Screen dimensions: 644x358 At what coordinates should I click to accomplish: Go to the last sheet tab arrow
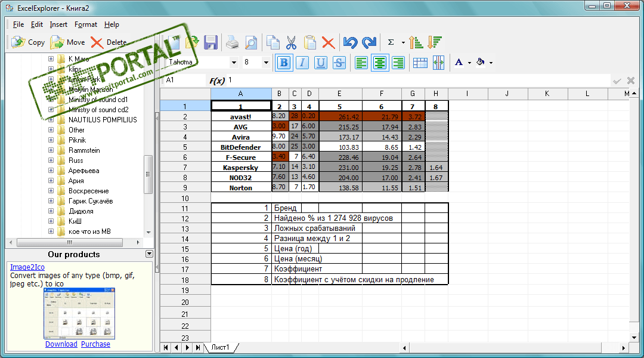(197, 348)
